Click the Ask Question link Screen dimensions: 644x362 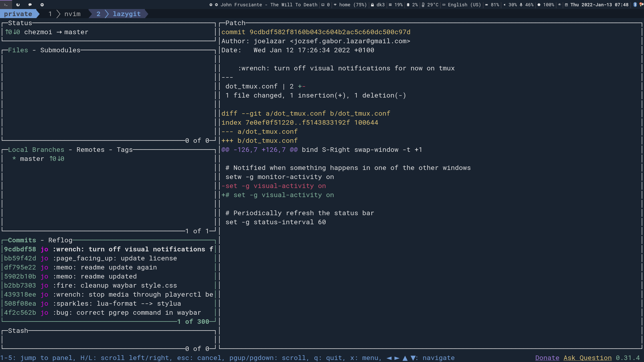(587, 358)
